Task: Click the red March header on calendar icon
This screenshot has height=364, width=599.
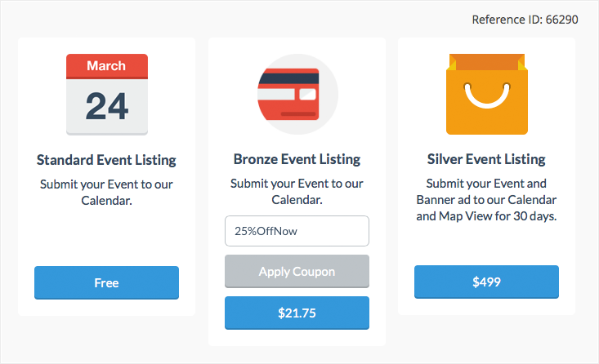Action: point(106,65)
